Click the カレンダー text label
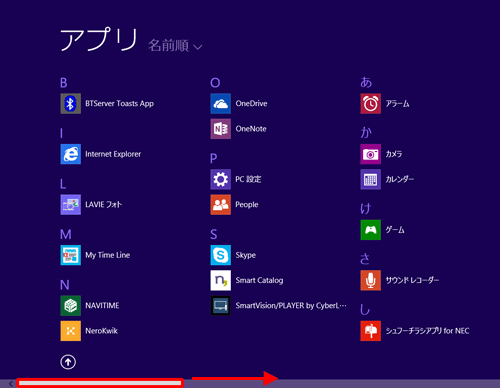Screen dimensions: 500x388 click(400, 179)
